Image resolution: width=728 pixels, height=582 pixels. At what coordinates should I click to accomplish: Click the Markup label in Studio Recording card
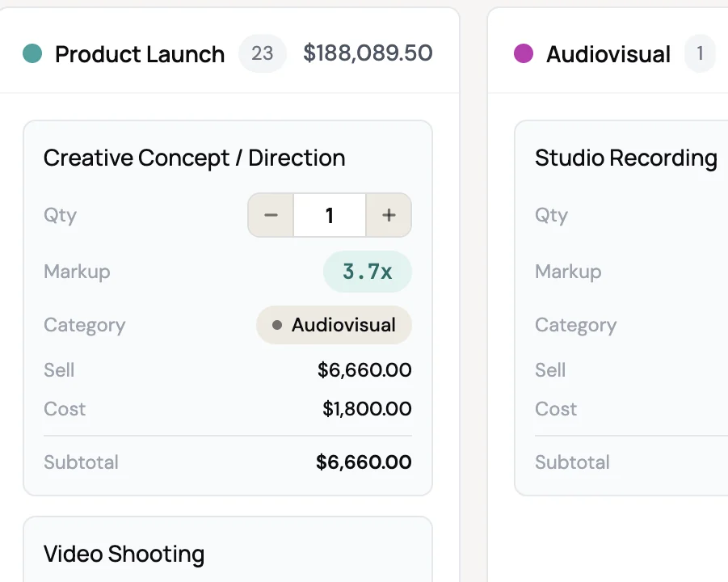568,272
